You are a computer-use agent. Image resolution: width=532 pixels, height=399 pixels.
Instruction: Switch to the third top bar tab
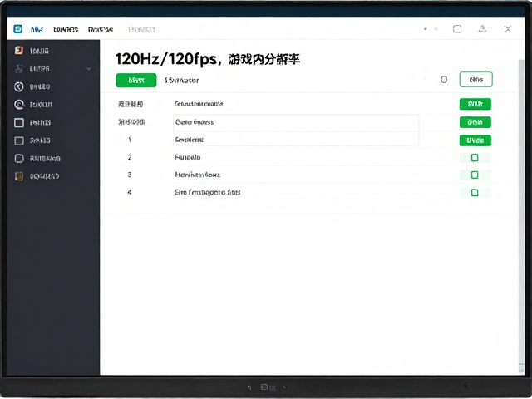click(101, 30)
